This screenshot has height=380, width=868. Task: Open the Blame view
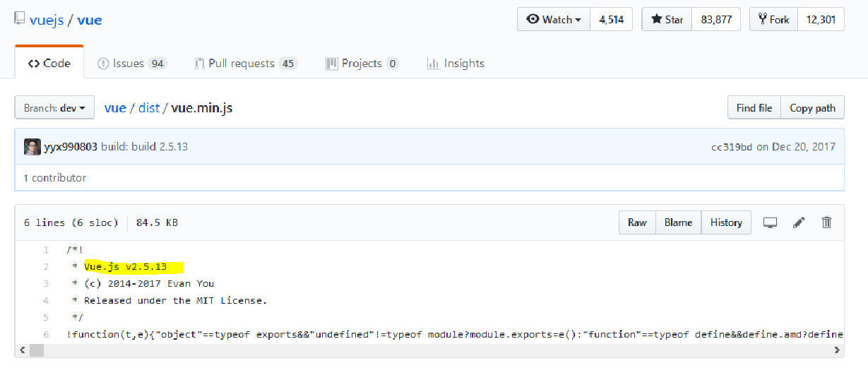pos(678,222)
